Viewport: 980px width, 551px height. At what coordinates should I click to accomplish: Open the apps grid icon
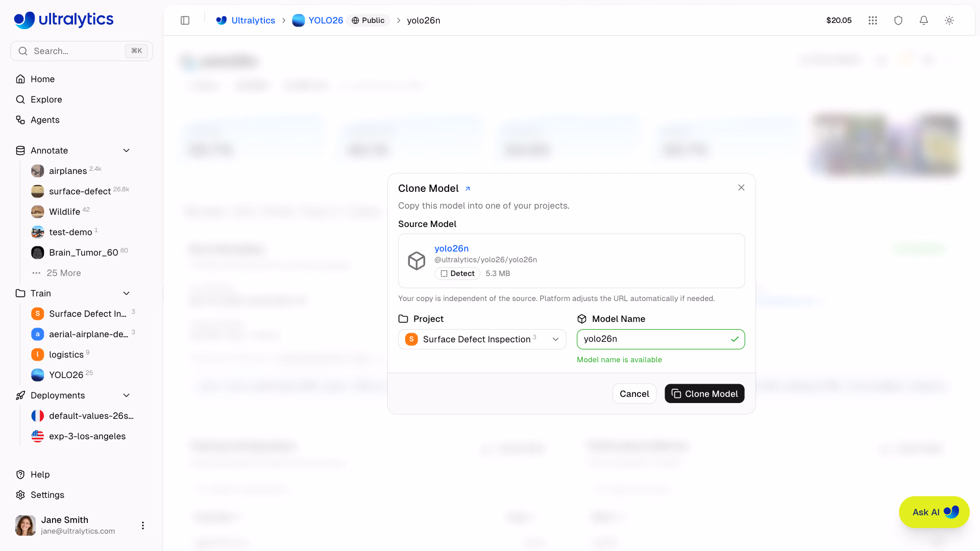[873, 20]
